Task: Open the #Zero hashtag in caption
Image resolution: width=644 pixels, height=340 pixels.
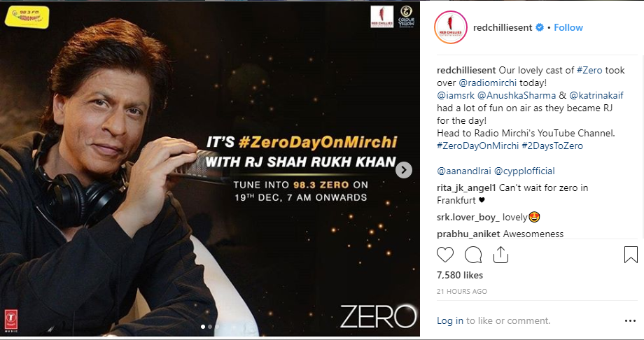Action: (x=589, y=70)
